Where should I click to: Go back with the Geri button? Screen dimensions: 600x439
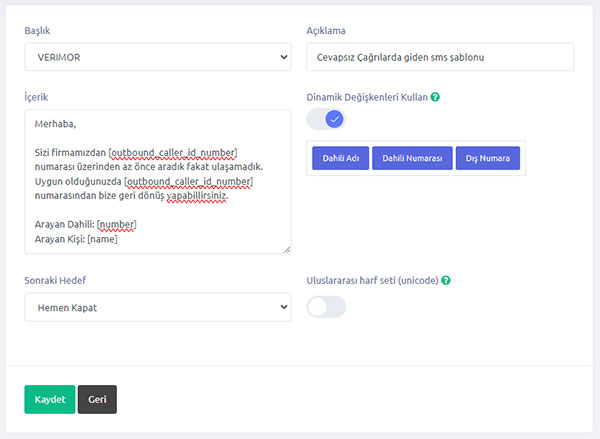[97, 399]
